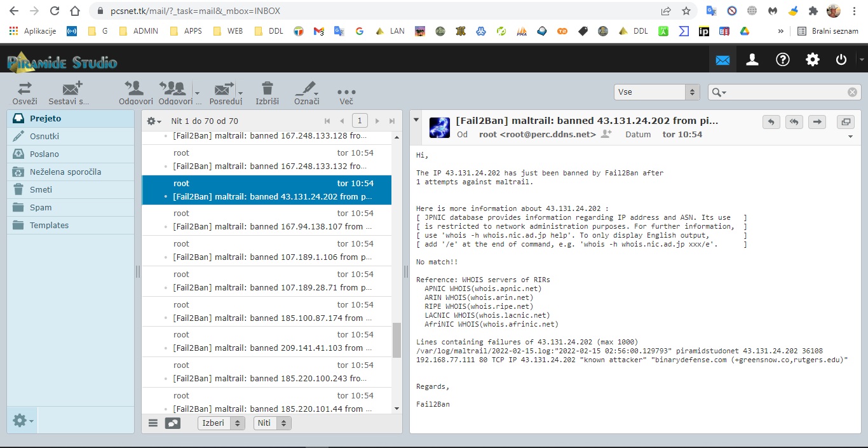Collapse message header details triangle
Image resolution: width=868 pixels, height=448 pixels.
point(416,120)
